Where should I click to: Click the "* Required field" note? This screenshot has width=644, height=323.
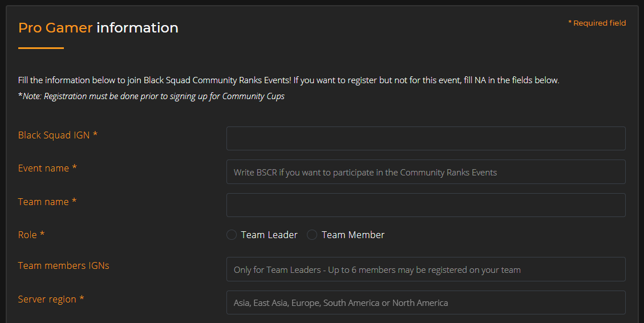[597, 23]
